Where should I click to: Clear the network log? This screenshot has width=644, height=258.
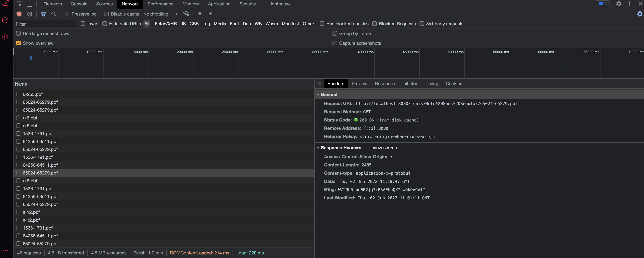pos(30,14)
